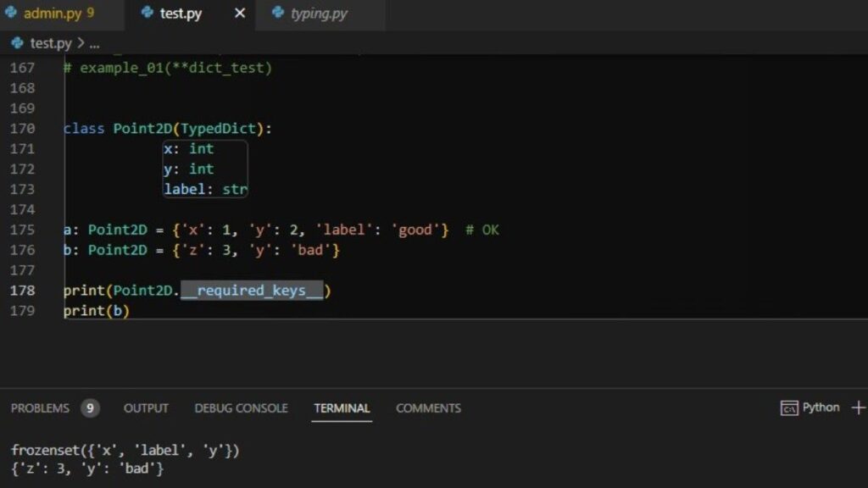Click line number 170 in the gutter
This screenshot has width=868, height=488.
tap(22, 129)
